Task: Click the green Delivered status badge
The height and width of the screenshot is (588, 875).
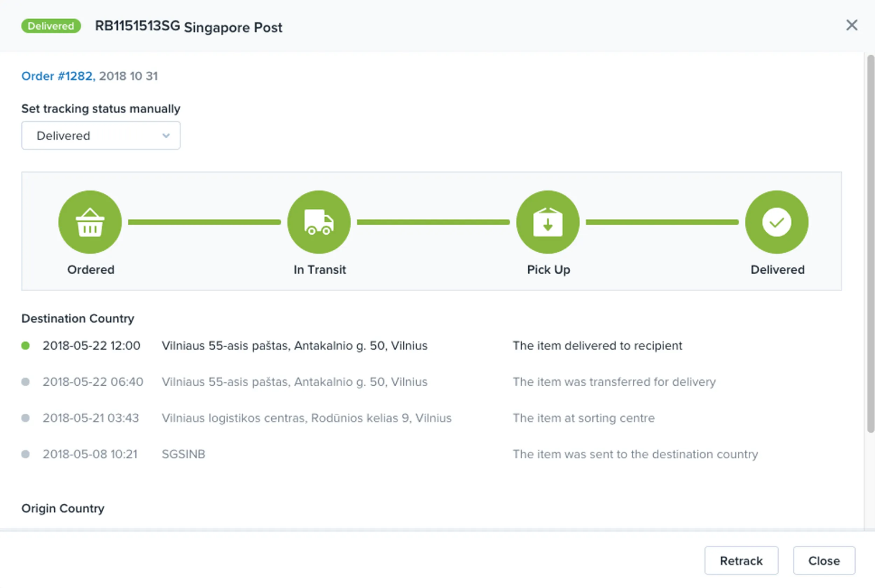Action: pyautogui.click(x=51, y=26)
